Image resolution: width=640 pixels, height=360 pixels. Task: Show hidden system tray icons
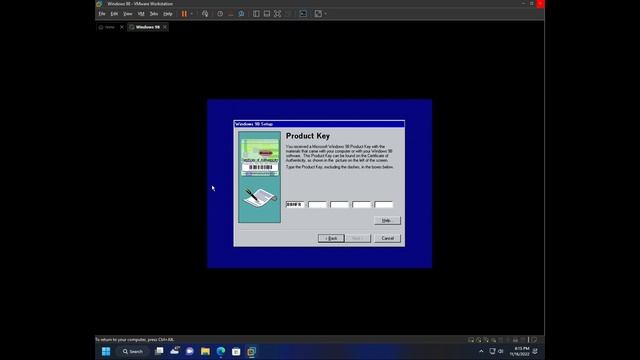tap(481, 351)
